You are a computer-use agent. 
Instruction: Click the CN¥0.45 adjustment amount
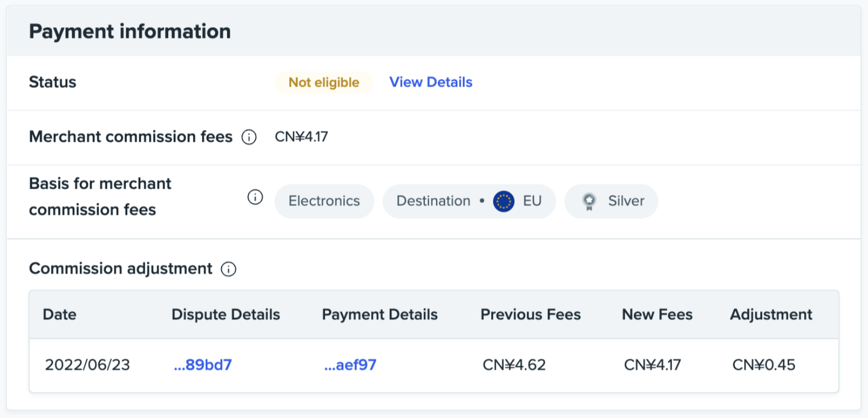[764, 365]
